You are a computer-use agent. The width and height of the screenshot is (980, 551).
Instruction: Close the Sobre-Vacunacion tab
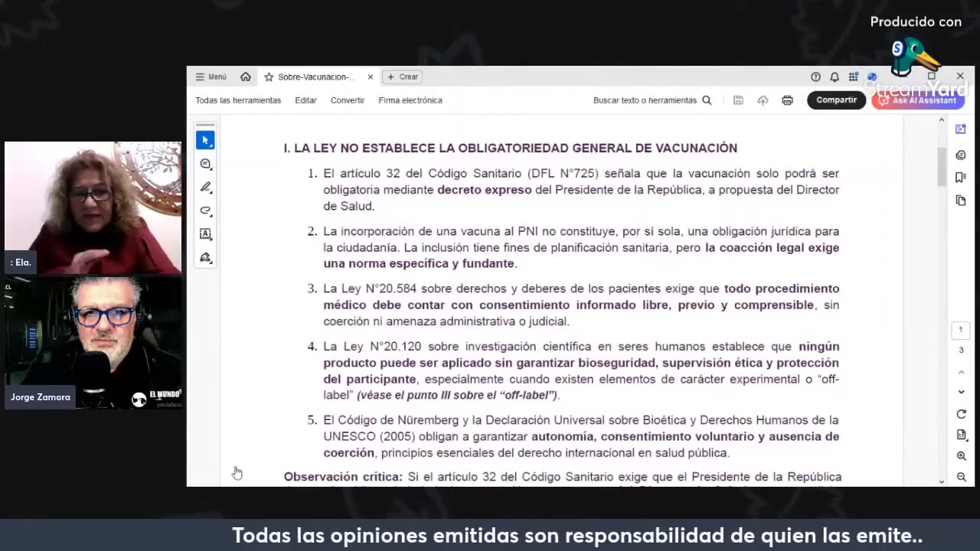(371, 77)
